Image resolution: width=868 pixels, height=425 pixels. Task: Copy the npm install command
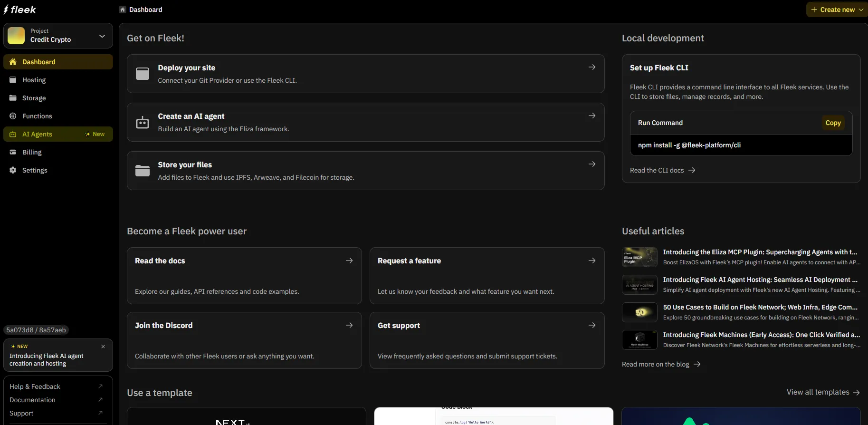pos(832,123)
